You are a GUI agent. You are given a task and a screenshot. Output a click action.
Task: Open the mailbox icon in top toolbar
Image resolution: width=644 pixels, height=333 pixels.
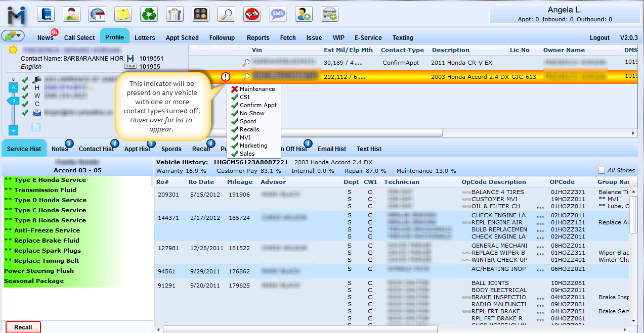click(46, 14)
